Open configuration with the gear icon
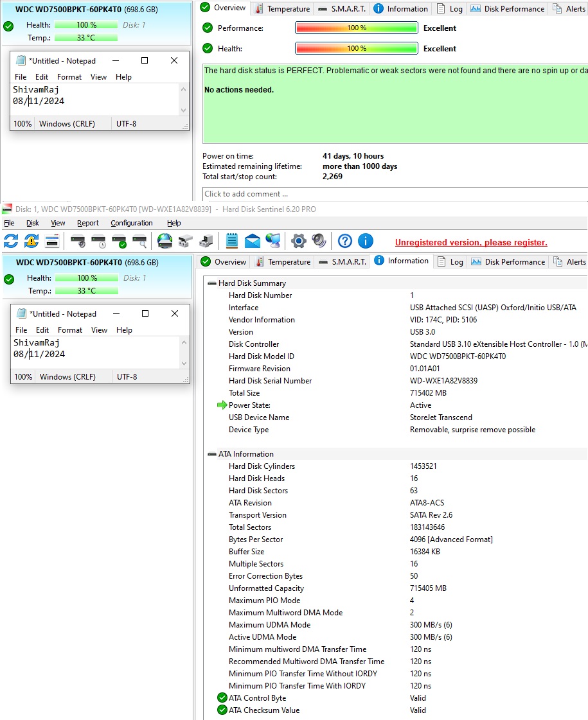 (298, 241)
